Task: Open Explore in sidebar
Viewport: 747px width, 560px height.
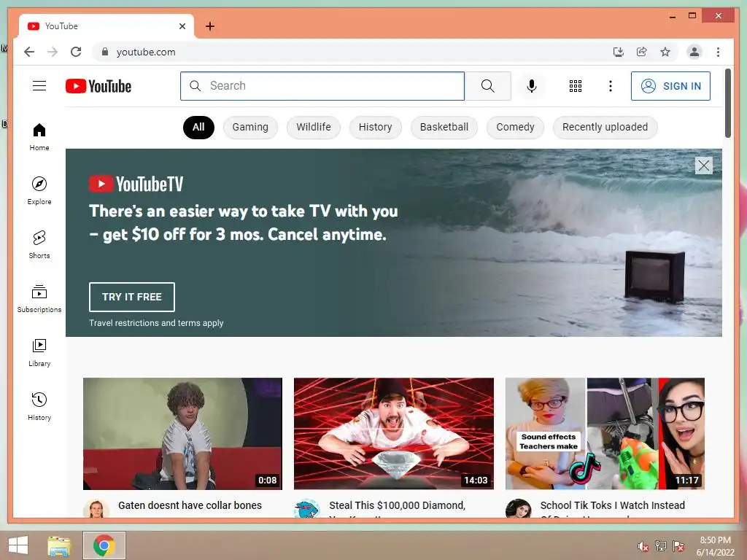Action: pos(39,190)
